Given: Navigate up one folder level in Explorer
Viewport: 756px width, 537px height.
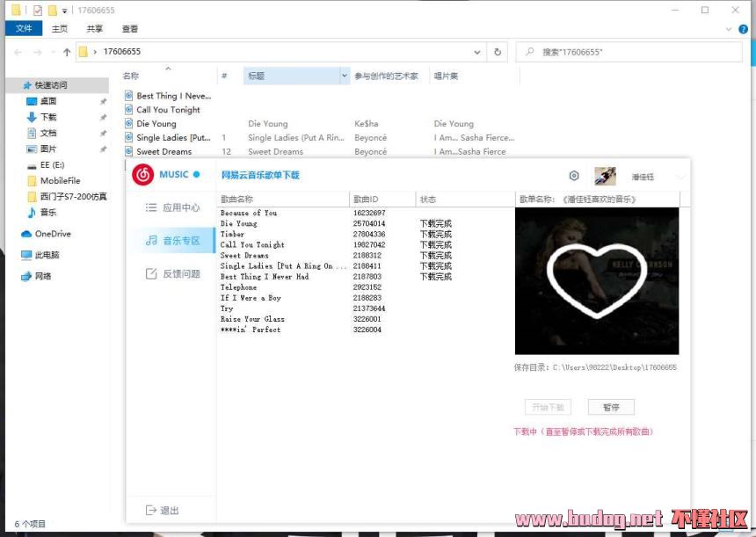Looking at the screenshot, I should [67, 52].
